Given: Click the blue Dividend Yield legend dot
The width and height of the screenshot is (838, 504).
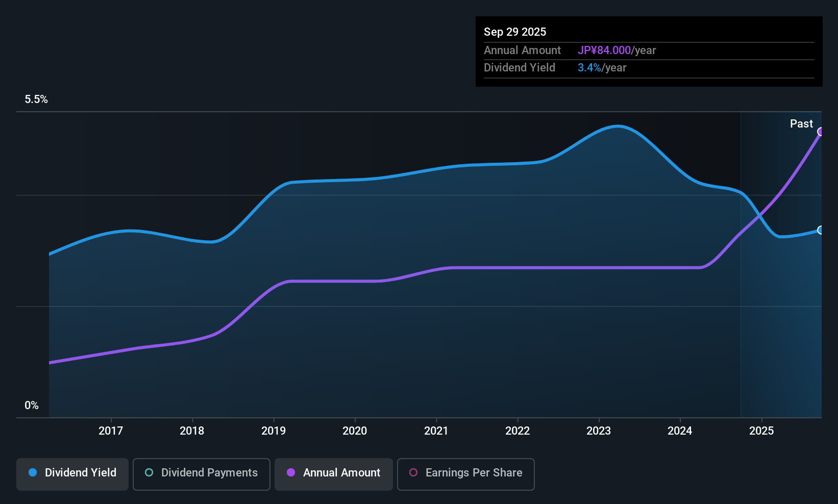Looking at the screenshot, I should pyautogui.click(x=32, y=473).
